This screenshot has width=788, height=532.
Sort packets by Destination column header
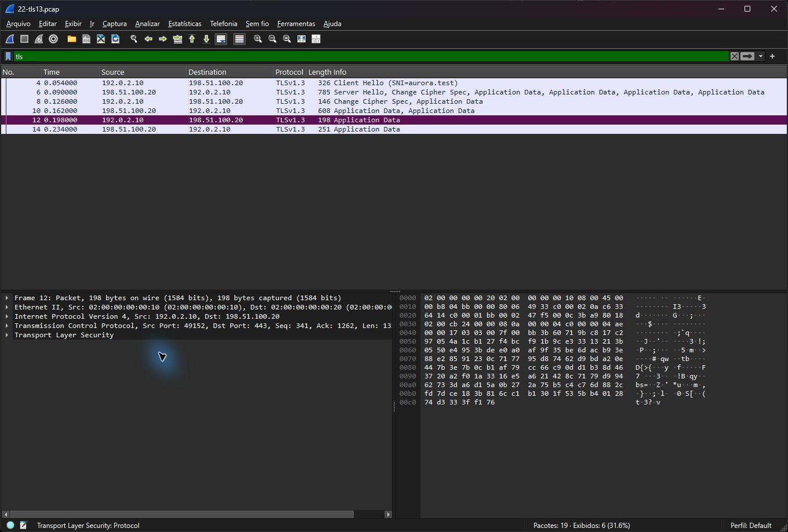tap(230, 72)
